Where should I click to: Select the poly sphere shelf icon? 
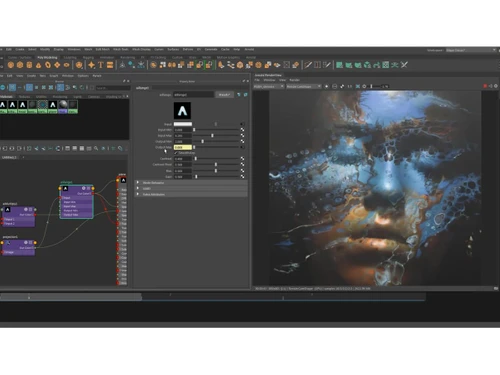[x=11, y=65]
